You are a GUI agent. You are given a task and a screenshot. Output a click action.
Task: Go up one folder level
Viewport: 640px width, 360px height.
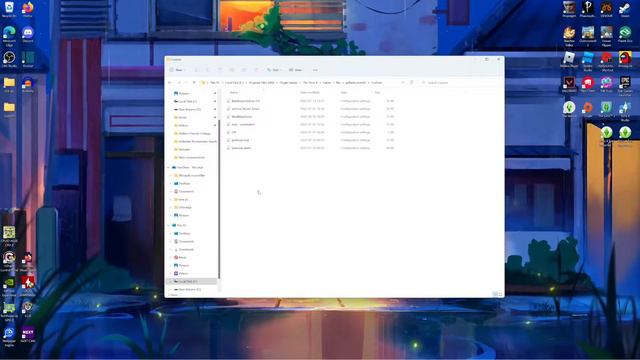pos(194,82)
